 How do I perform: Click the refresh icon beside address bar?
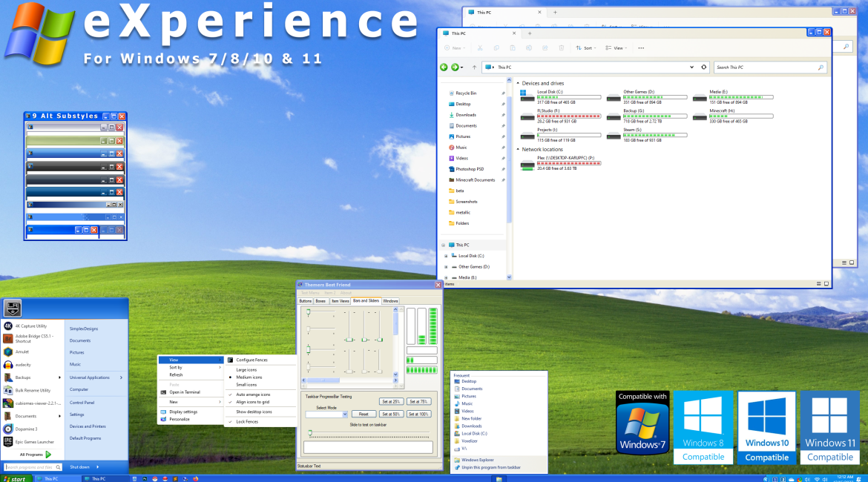(x=704, y=67)
